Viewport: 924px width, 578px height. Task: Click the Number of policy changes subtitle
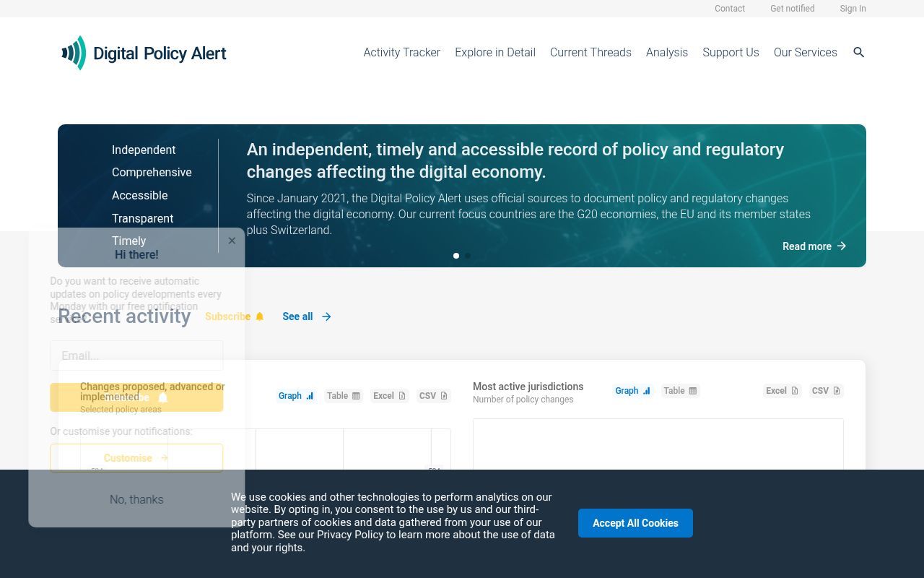(x=523, y=400)
